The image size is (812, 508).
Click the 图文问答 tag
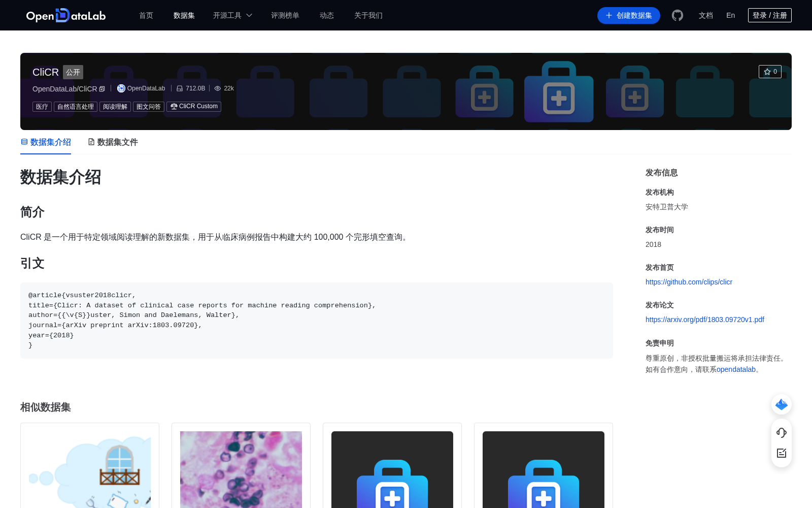tap(149, 107)
